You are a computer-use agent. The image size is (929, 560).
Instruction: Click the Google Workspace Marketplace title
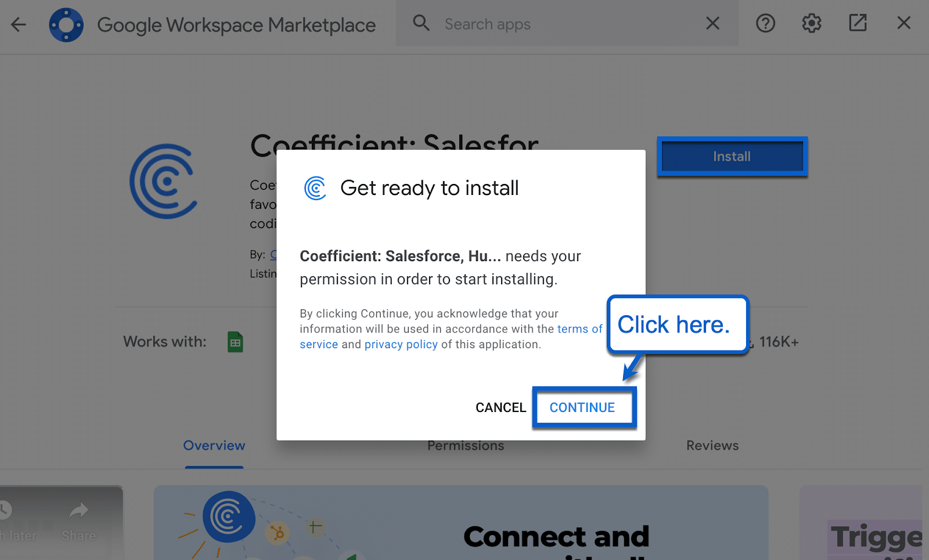tap(236, 25)
